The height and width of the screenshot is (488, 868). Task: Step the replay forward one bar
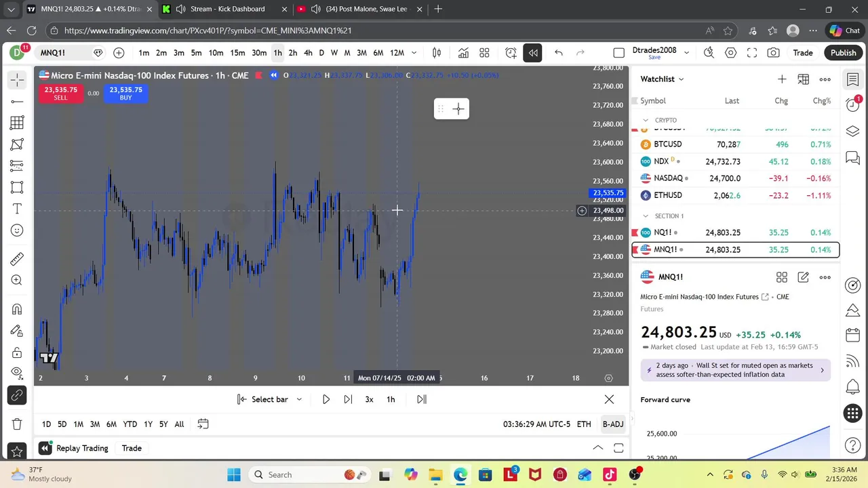coord(348,399)
